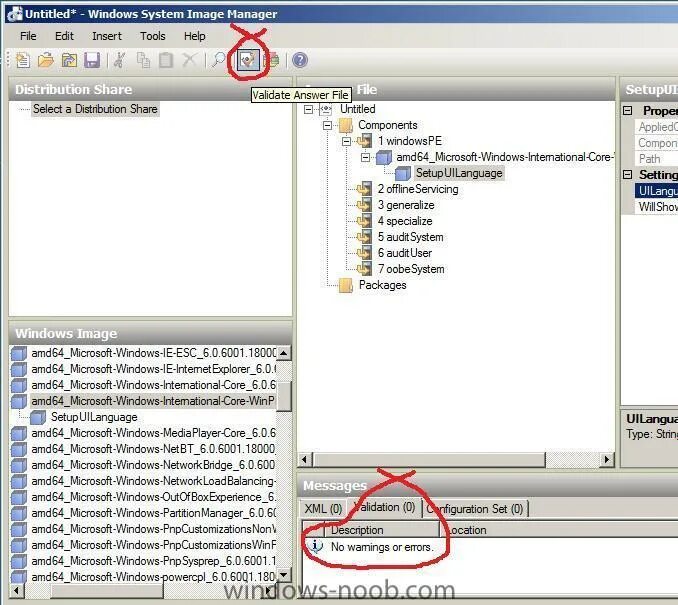Click the 7 oobeSystem pass icon
Screen dimensions: 678x605
click(365, 269)
